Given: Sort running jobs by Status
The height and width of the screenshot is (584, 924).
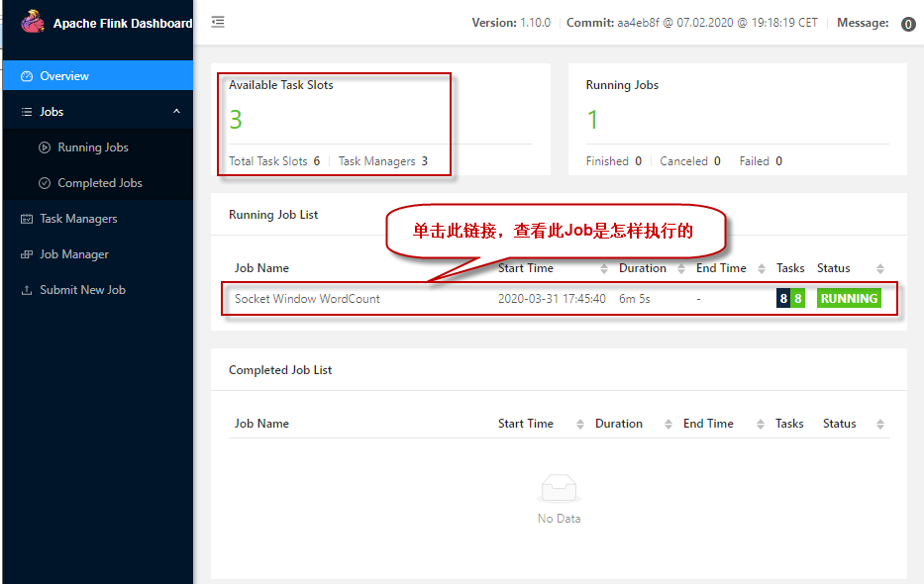Looking at the screenshot, I should 877,269.
